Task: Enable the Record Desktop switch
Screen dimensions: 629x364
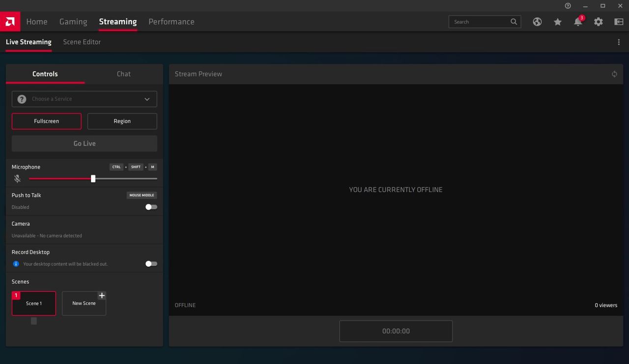Action: coord(151,264)
